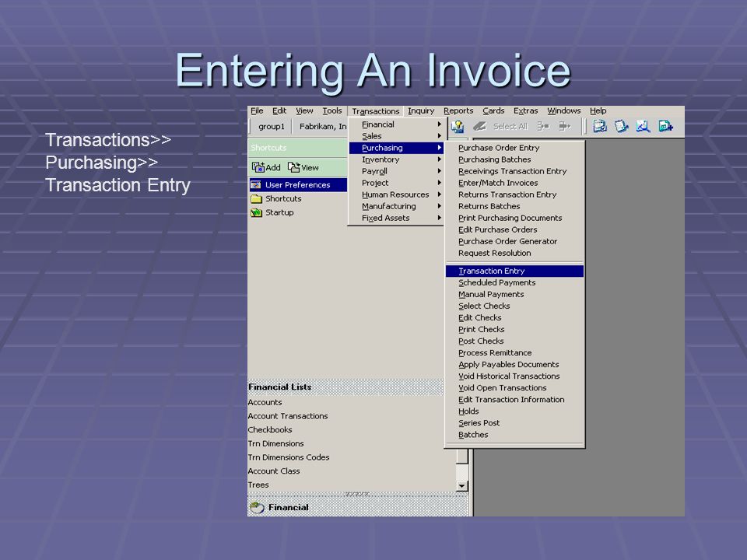Open the Cards menu
The height and width of the screenshot is (560, 747).
point(493,110)
